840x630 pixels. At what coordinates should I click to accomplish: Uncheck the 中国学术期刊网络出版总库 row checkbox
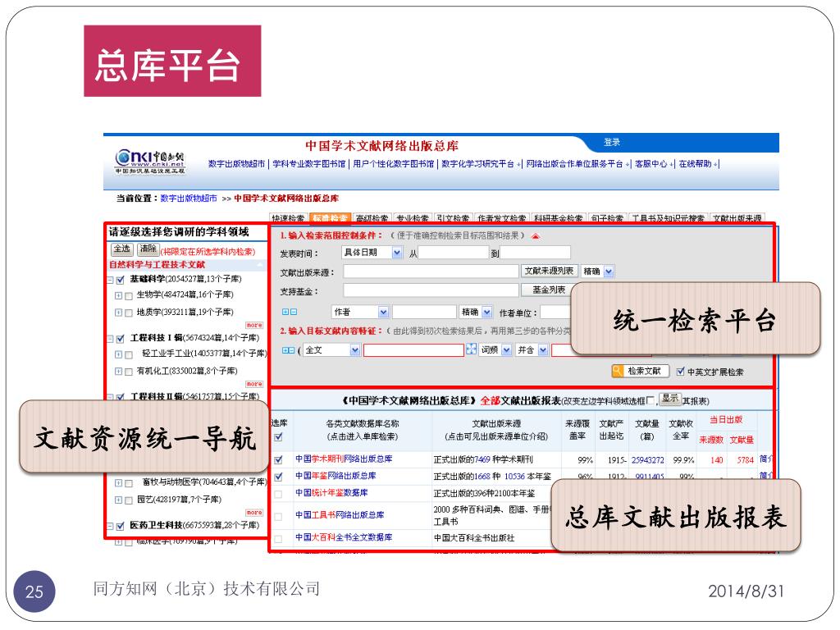[x=279, y=459]
